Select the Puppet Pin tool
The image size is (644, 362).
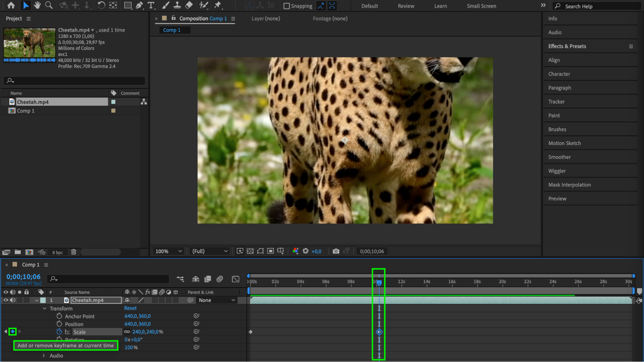tap(218, 5)
